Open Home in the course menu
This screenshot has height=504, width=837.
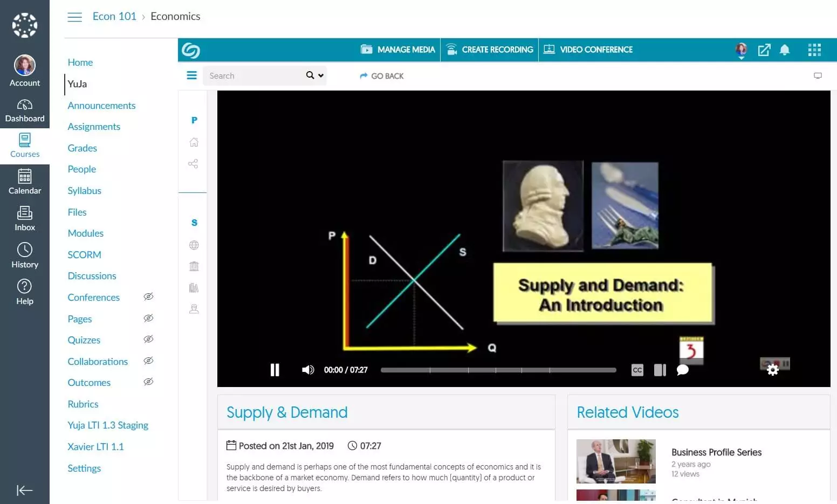80,63
